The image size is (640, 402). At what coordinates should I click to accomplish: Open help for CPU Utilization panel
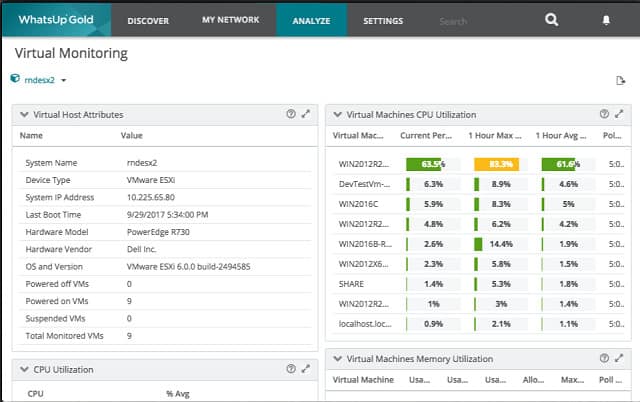(291, 369)
